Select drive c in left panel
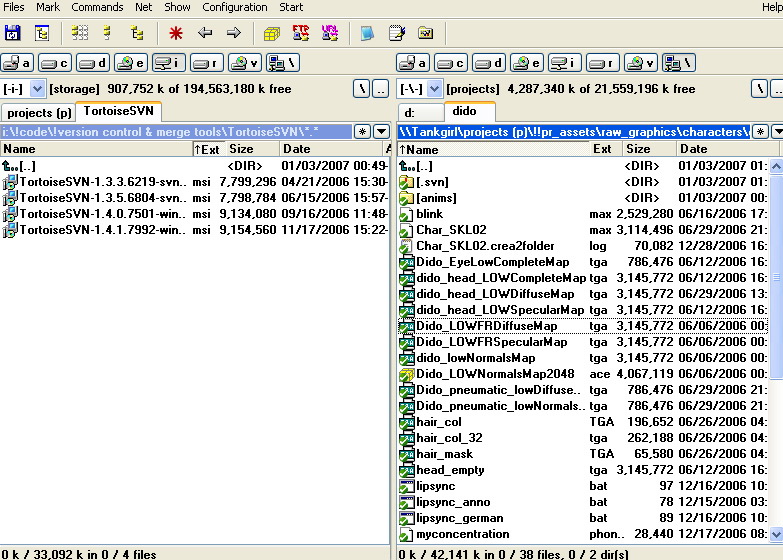This screenshot has width=783, height=560. click(x=54, y=63)
